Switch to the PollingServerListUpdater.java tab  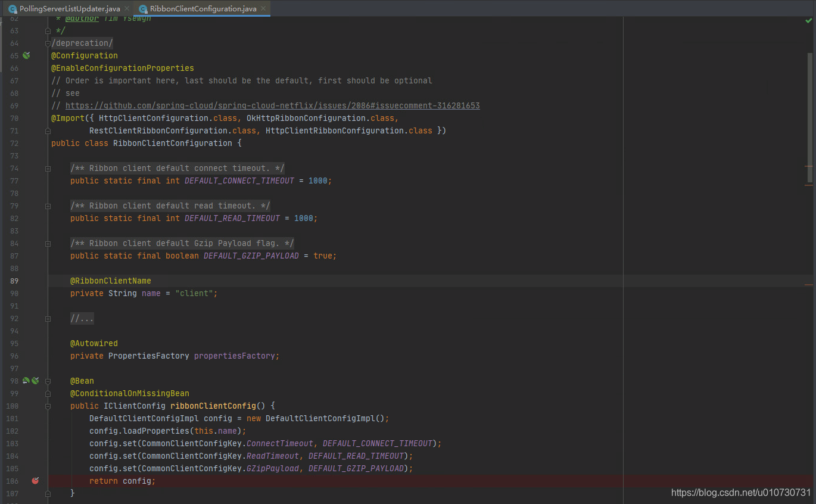click(x=69, y=8)
